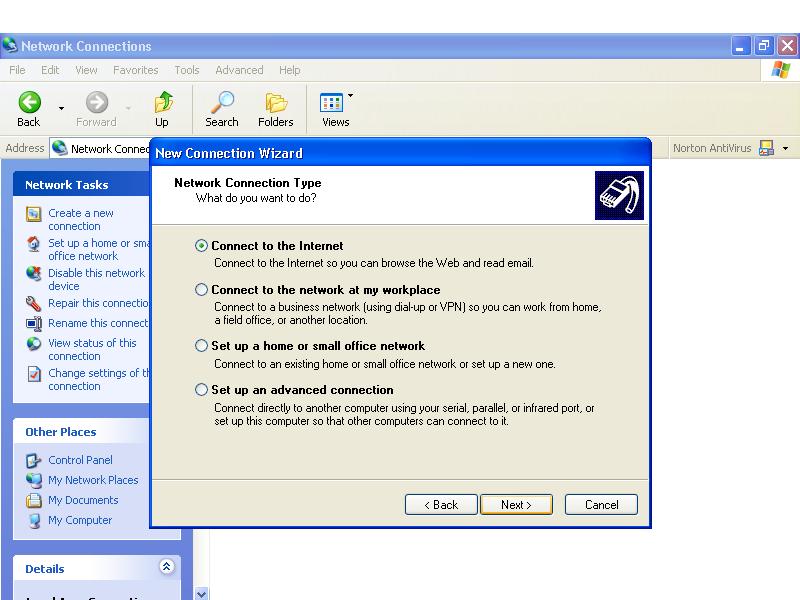Click the Set up a home network icon
This screenshot has height=600, width=800.
[x=34, y=244]
